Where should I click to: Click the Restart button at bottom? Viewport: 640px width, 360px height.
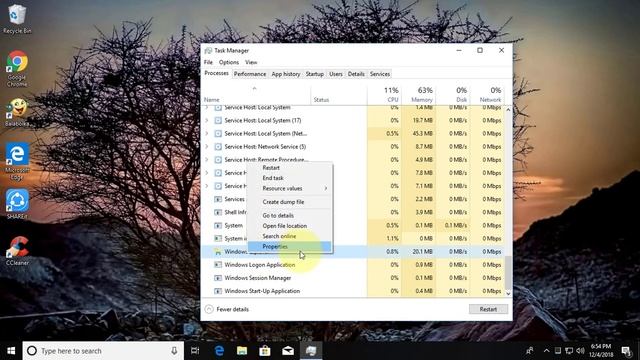click(488, 309)
